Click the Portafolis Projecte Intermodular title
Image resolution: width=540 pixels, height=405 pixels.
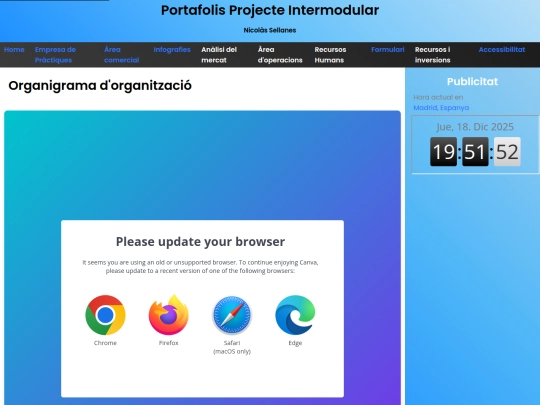[270, 10]
